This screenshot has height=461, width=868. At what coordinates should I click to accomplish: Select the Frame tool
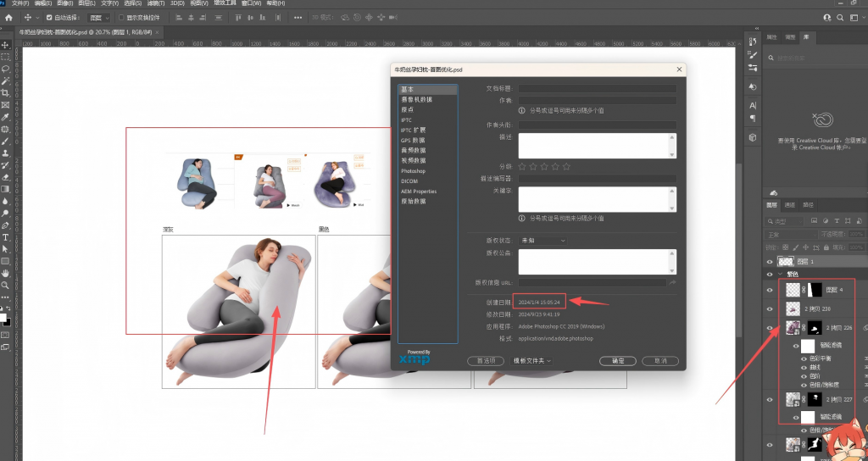tap(6, 104)
